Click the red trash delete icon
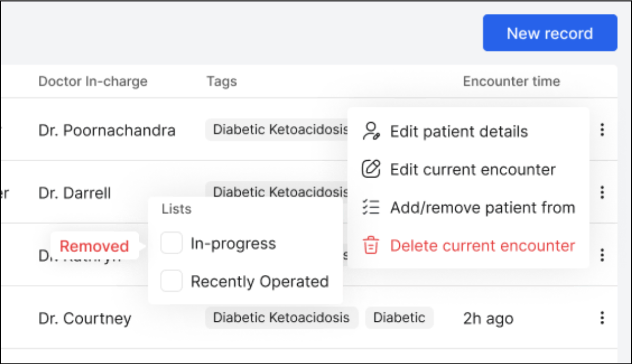632x364 pixels. (x=371, y=246)
